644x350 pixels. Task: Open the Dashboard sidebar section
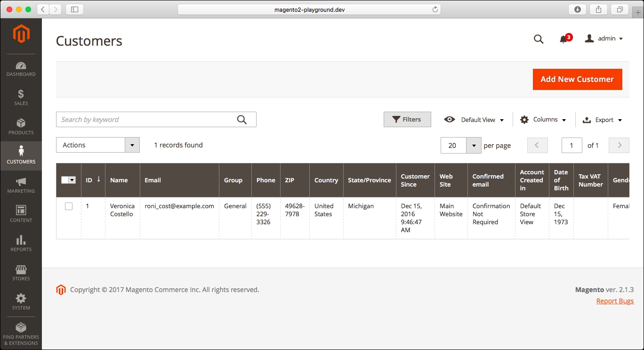point(21,69)
